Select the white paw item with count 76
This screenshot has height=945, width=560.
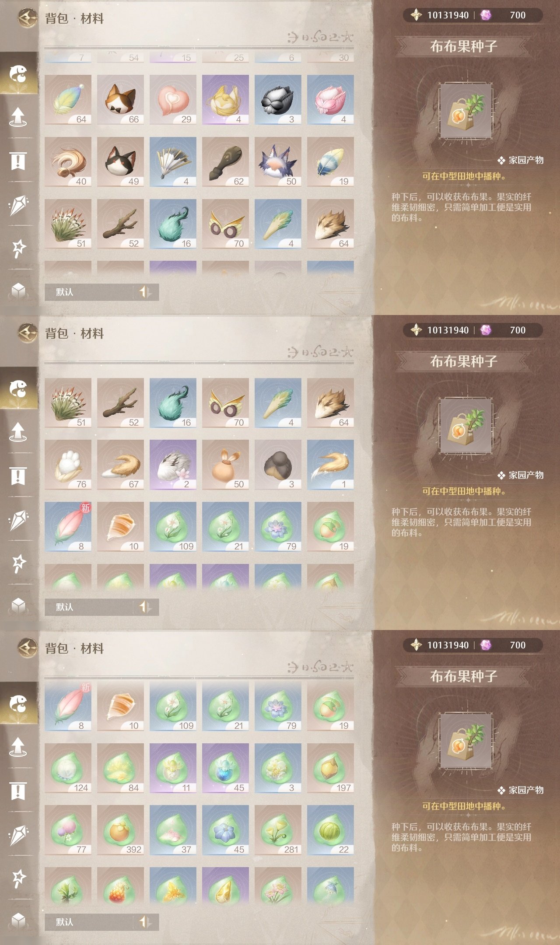click(68, 465)
